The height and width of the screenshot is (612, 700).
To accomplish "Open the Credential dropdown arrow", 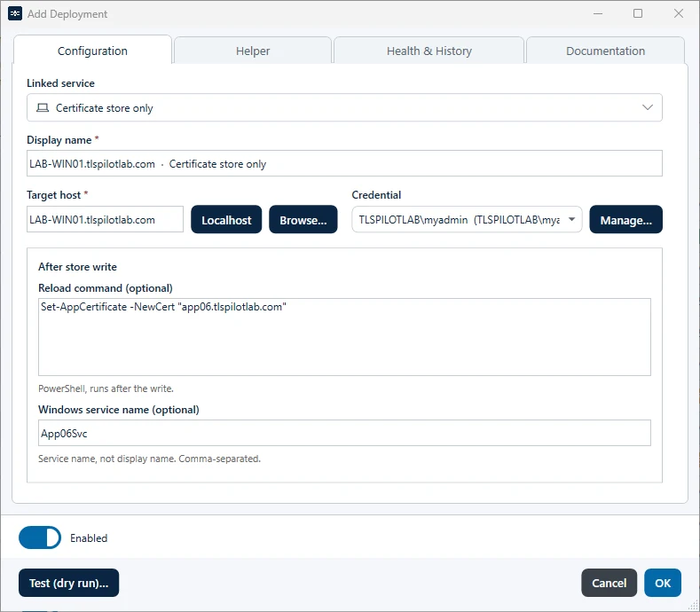I will (x=571, y=219).
